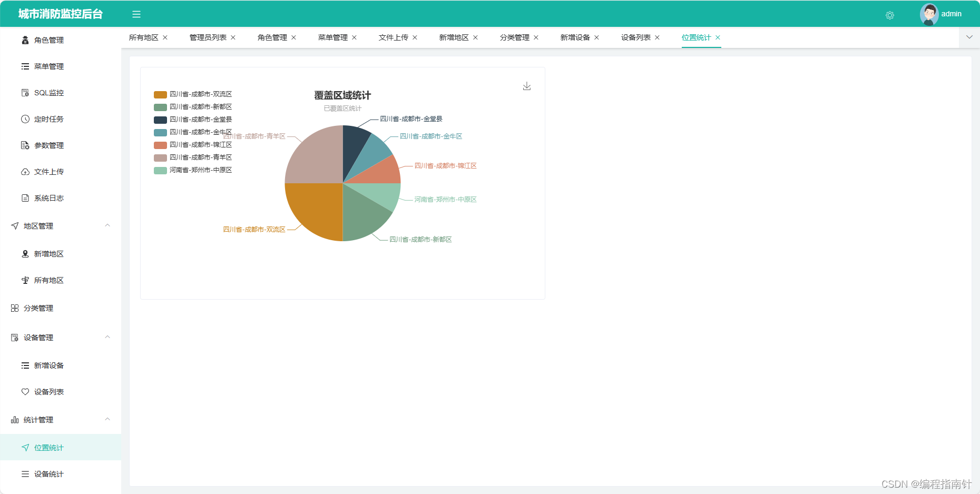Open the tabs dropdown arrow at right
This screenshot has width=980, height=494.
click(969, 37)
